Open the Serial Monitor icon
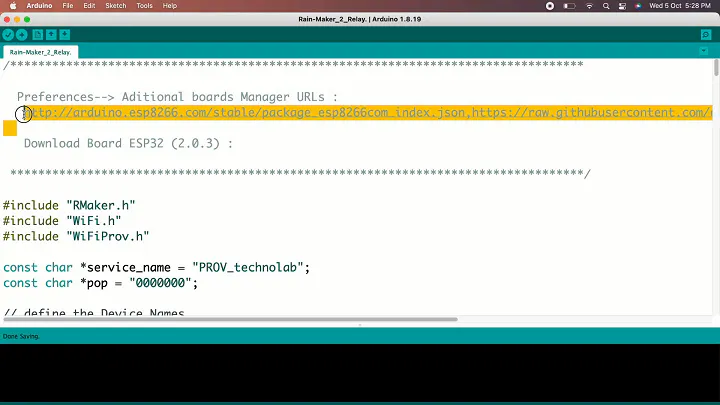Image resolution: width=720 pixels, height=405 pixels. (x=706, y=35)
